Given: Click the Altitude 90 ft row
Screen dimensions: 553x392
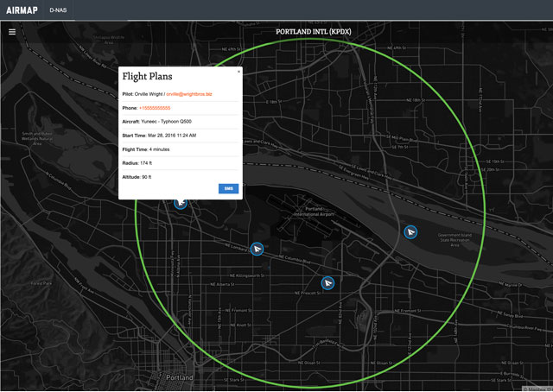Looking at the screenshot, I should [181, 177].
